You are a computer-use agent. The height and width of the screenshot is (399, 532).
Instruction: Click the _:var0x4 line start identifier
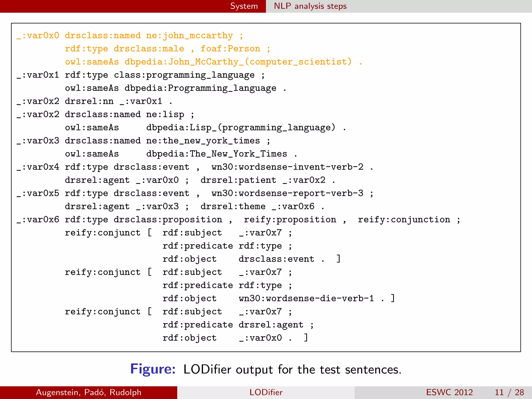point(38,167)
